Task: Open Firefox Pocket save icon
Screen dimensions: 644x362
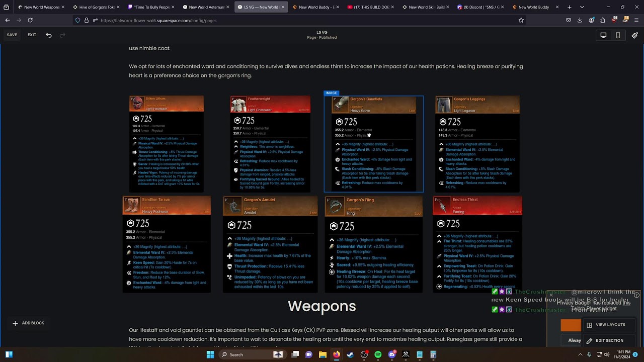Action: pyautogui.click(x=569, y=20)
